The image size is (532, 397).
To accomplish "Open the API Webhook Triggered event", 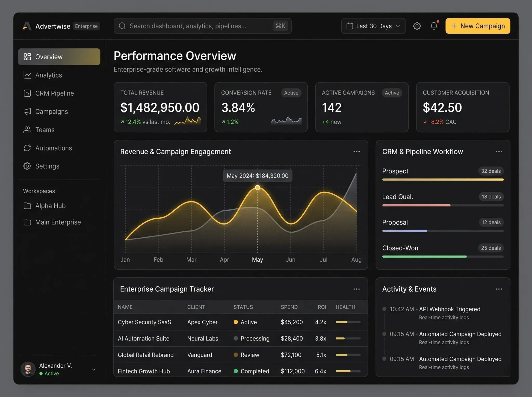I will (449, 309).
